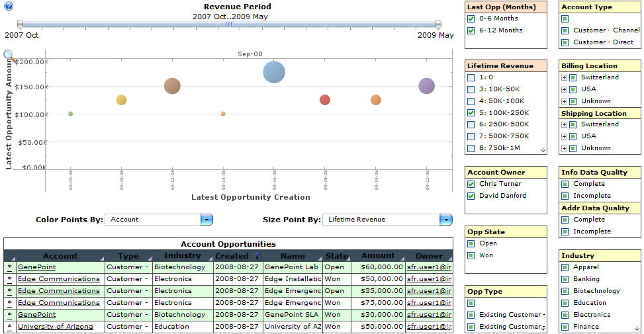
Task: Click the scroll-down arrow in Opp Type list
Action: click(543, 328)
